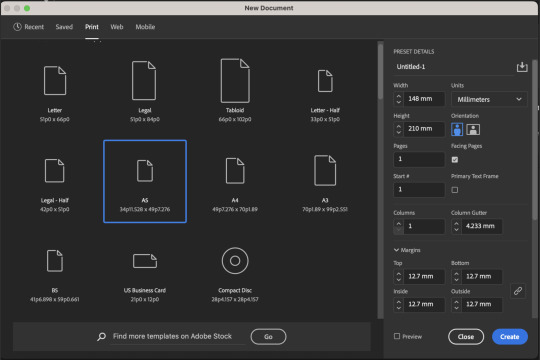Pick the Tabloid document preset

pyautogui.click(x=235, y=81)
